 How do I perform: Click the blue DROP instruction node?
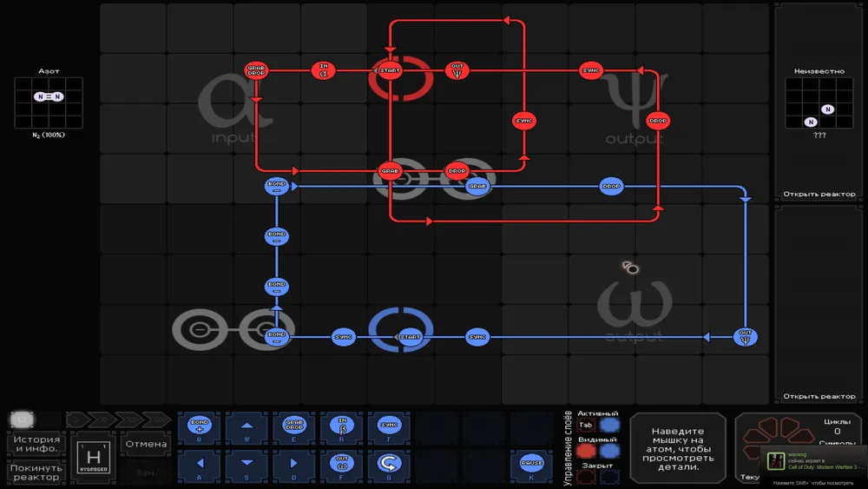coord(611,186)
